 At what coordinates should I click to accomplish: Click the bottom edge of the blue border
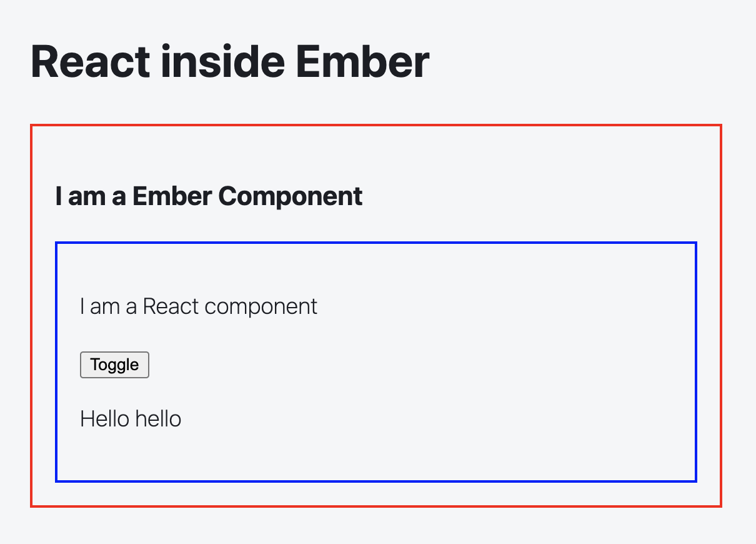(375, 481)
